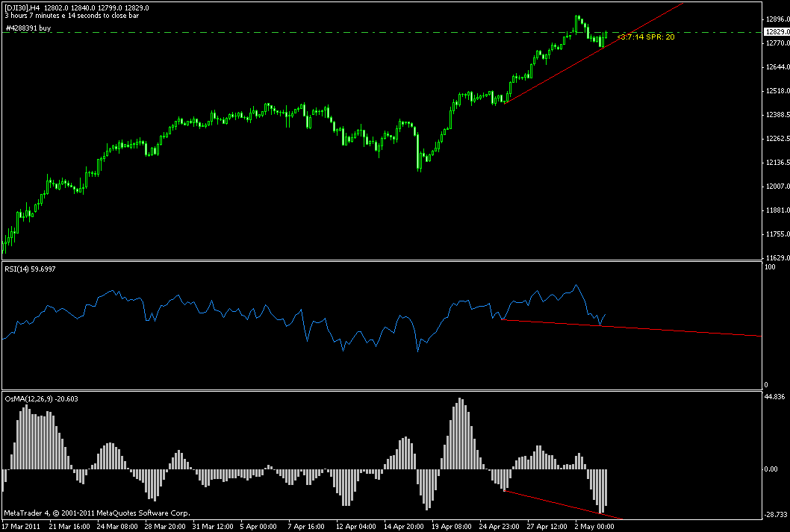Click the 31 Mar 12:00 time label

(x=212, y=527)
